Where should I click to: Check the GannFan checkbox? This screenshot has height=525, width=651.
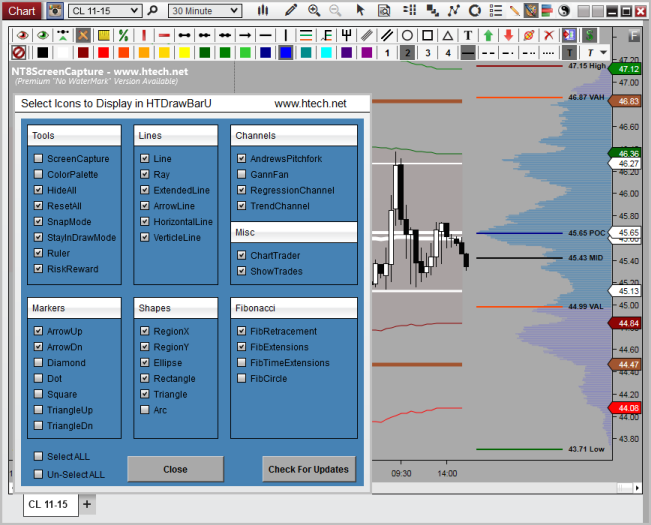pos(241,174)
